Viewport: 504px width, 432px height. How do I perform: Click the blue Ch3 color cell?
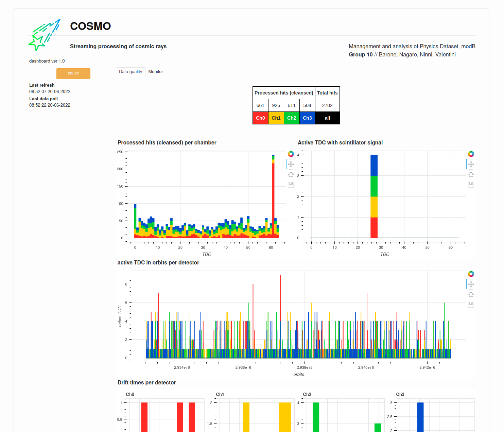point(307,118)
